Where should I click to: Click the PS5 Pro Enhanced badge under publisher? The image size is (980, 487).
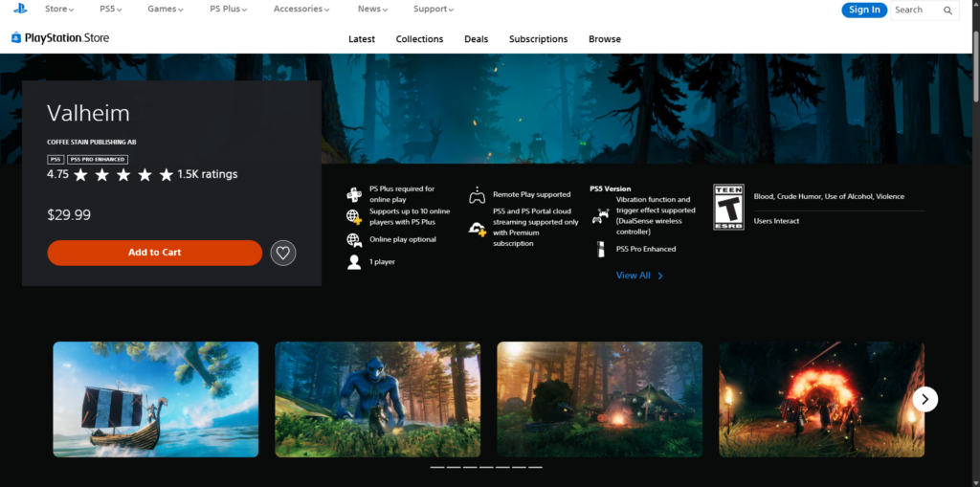98,160
